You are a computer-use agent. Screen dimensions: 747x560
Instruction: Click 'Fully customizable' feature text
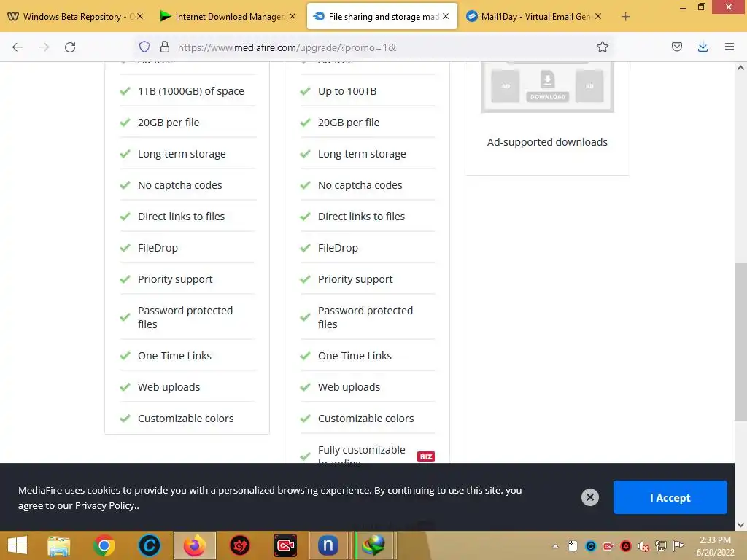click(x=361, y=449)
